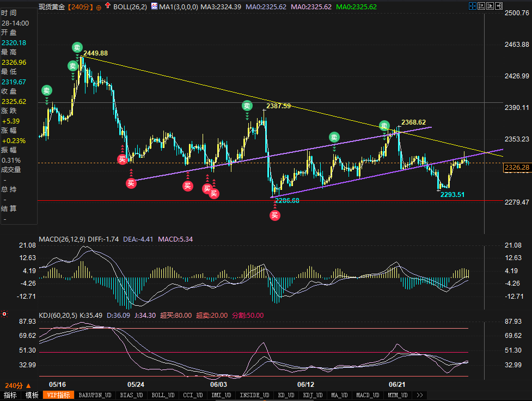Click the MA1 chart icon in header
This screenshot has height=401, width=532.
(155, 7)
